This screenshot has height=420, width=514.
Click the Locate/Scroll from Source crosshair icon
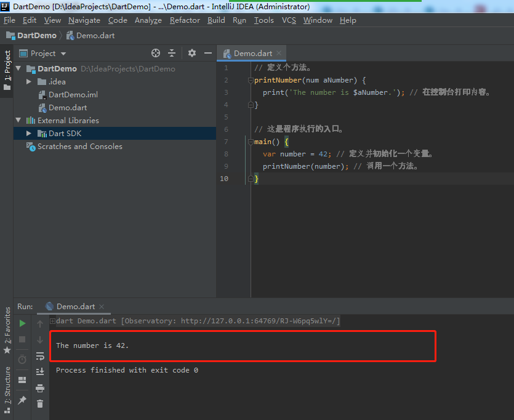point(156,53)
